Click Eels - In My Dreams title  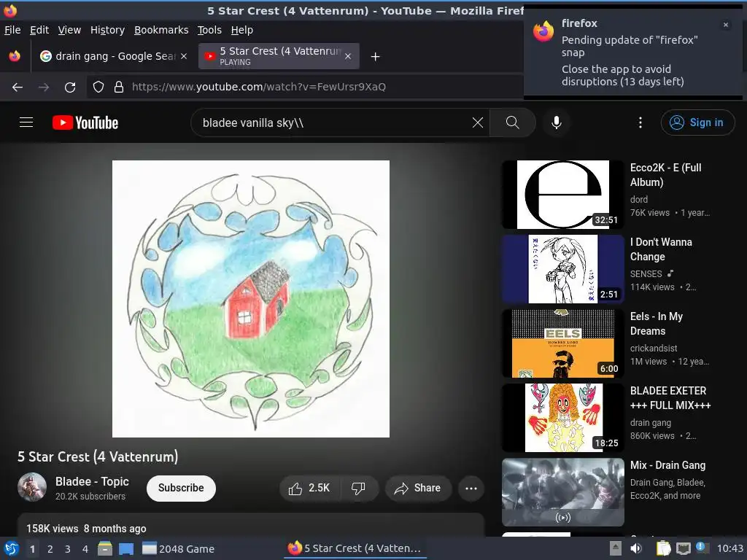point(657,323)
